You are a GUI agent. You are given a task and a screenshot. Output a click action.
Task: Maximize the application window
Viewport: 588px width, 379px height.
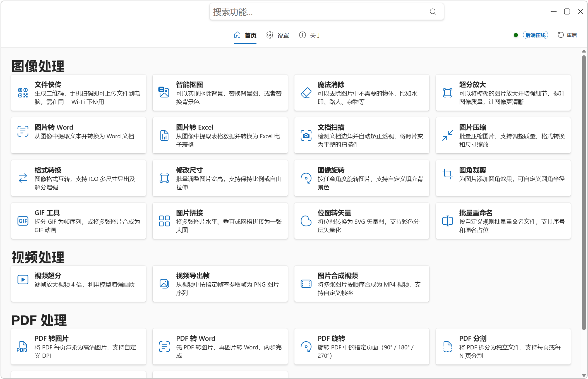pos(567,11)
